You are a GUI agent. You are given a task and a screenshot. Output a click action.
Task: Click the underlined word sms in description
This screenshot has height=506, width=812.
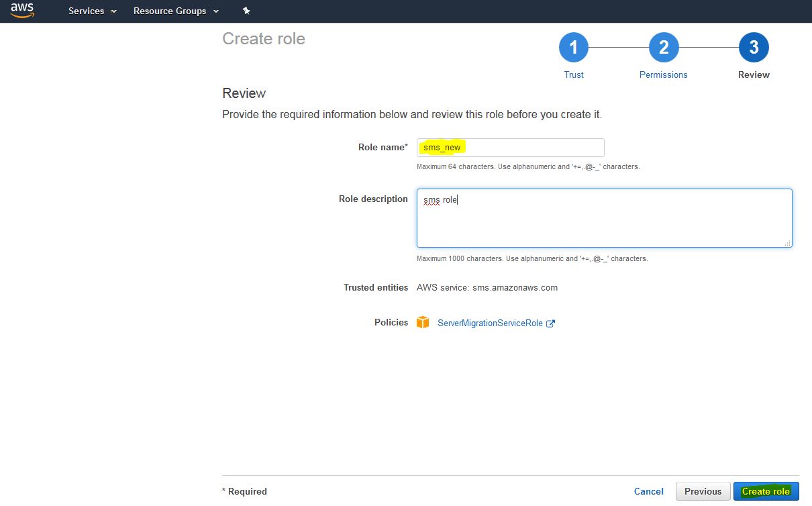point(432,200)
